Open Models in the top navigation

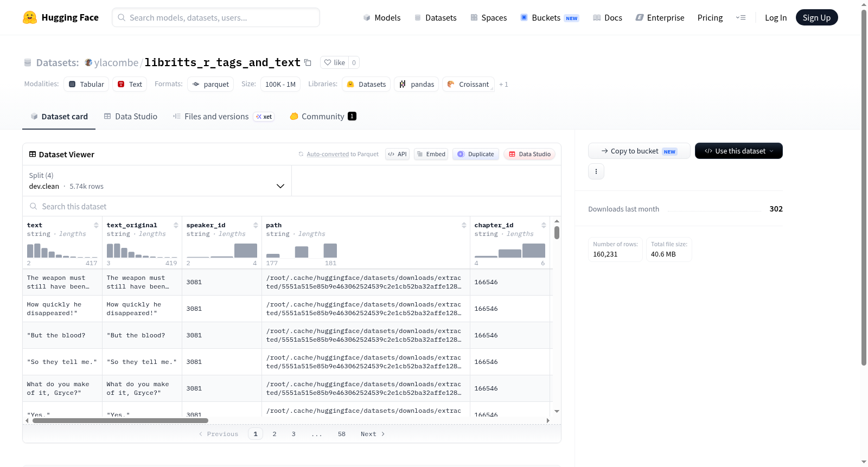tap(382, 17)
